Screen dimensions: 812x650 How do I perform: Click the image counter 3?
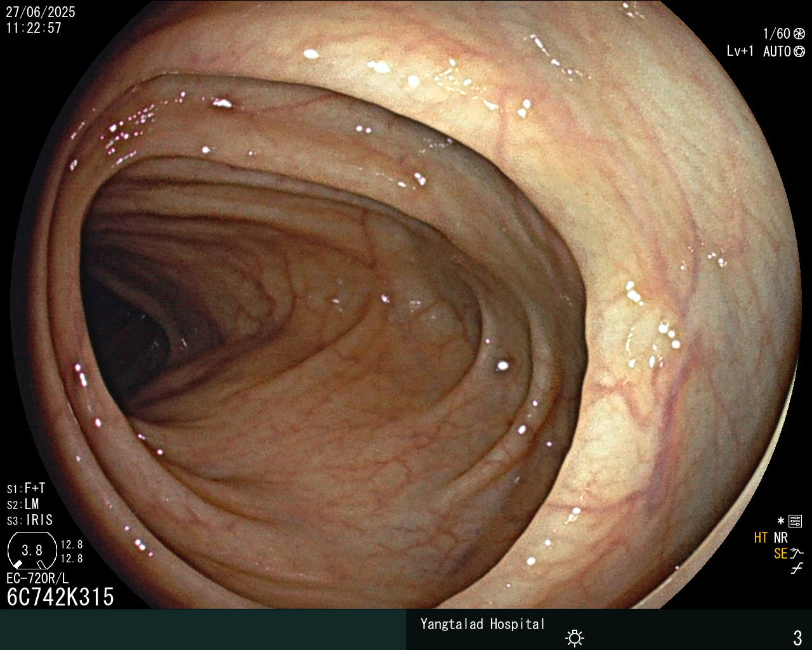pyautogui.click(x=798, y=637)
